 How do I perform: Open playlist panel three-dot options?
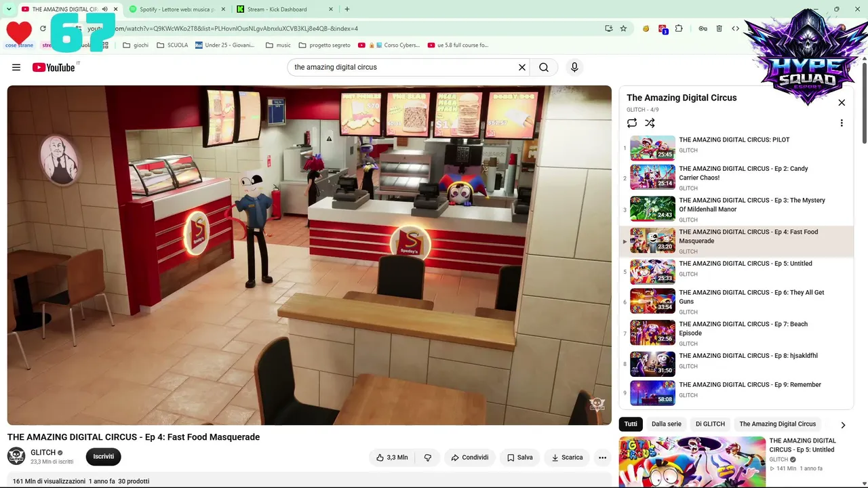click(x=842, y=123)
